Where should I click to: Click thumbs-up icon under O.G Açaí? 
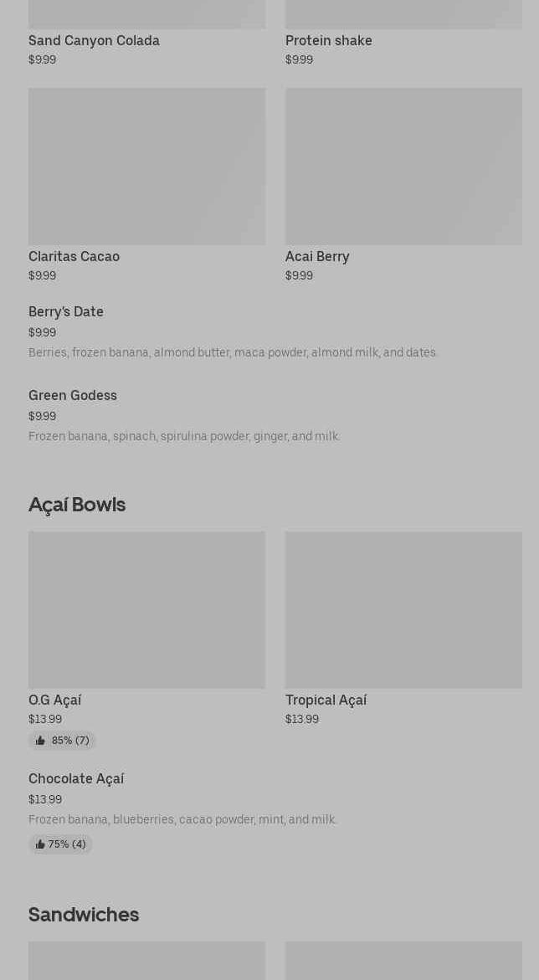(40, 741)
